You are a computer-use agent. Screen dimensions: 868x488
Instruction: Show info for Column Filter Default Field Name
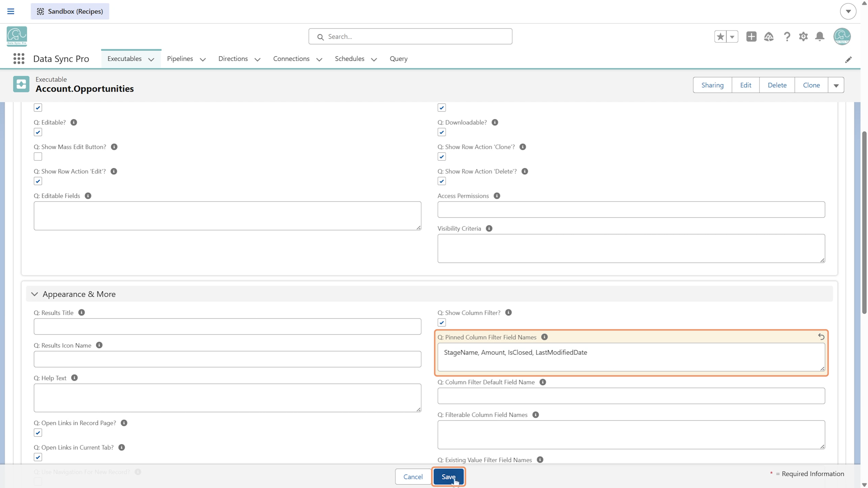(542, 382)
